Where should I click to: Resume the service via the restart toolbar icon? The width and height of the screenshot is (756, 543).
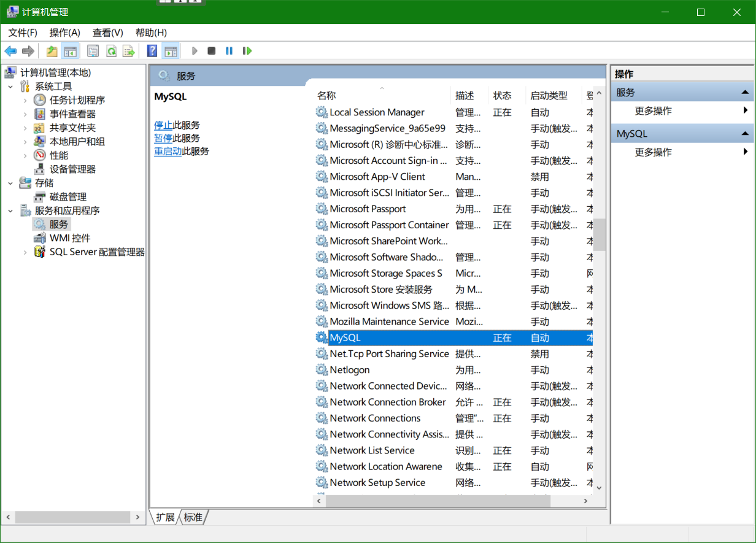247,51
